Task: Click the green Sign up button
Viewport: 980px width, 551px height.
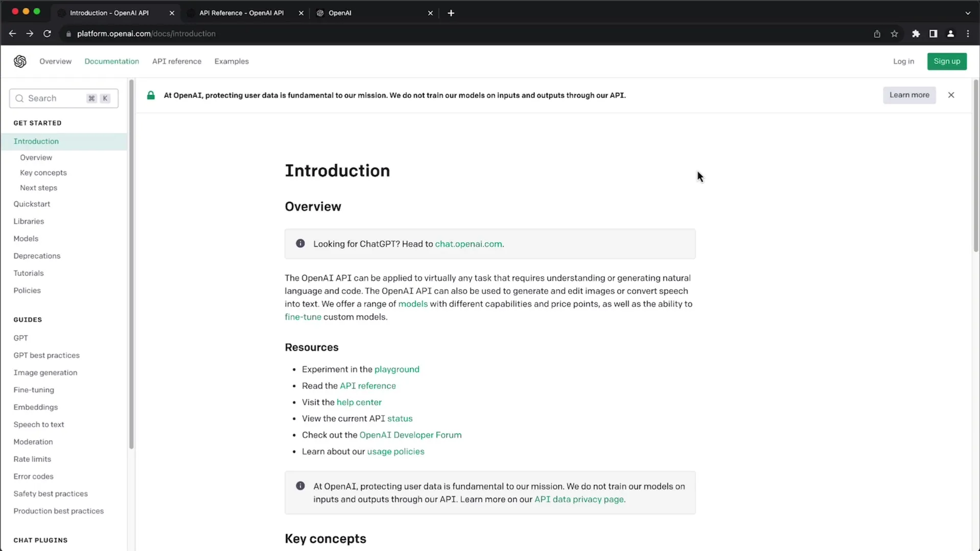Action: (x=947, y=61)
